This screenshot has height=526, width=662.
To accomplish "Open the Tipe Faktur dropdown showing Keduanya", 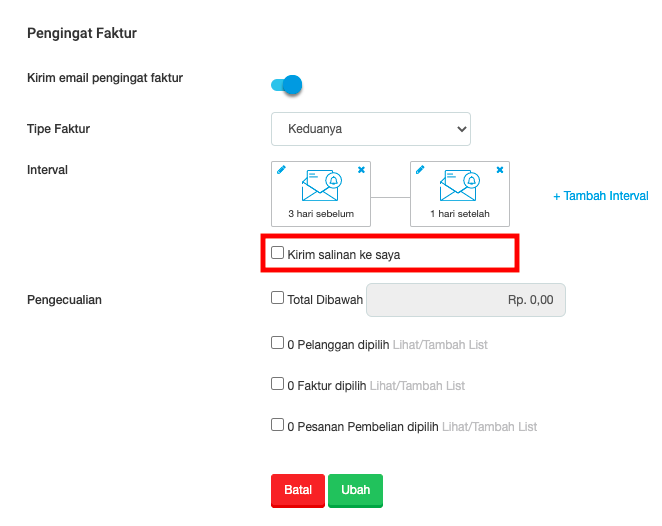I will (x=371, y=129).
